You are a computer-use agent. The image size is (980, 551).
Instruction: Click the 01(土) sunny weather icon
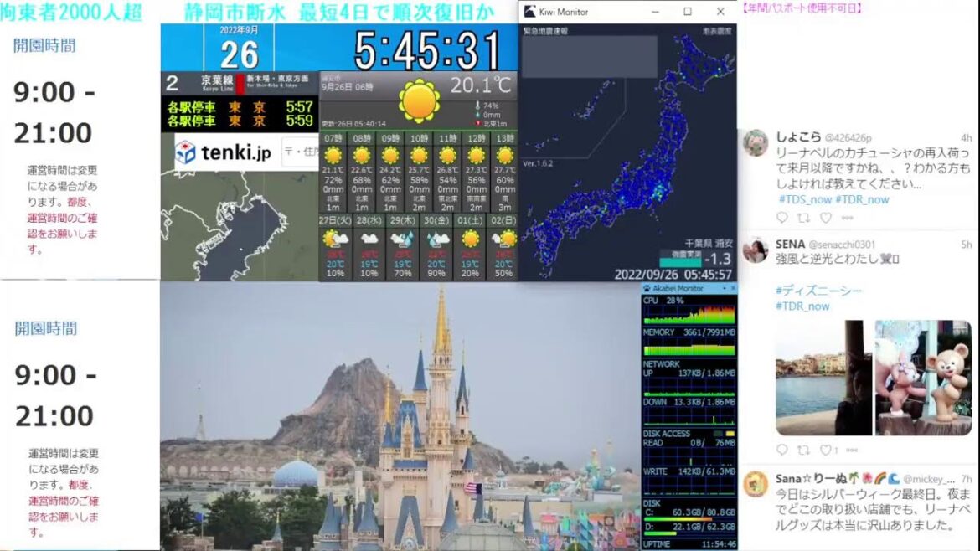(x=470, y=239)
